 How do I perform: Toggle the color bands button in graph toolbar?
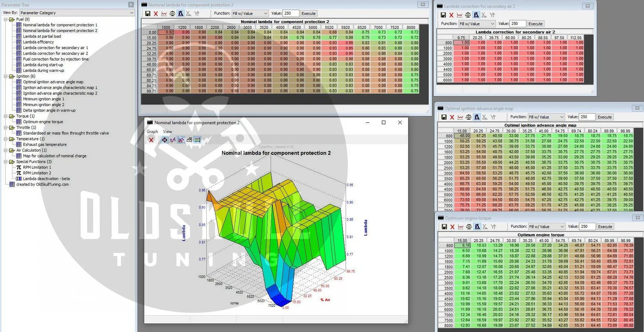coord(197,140)
